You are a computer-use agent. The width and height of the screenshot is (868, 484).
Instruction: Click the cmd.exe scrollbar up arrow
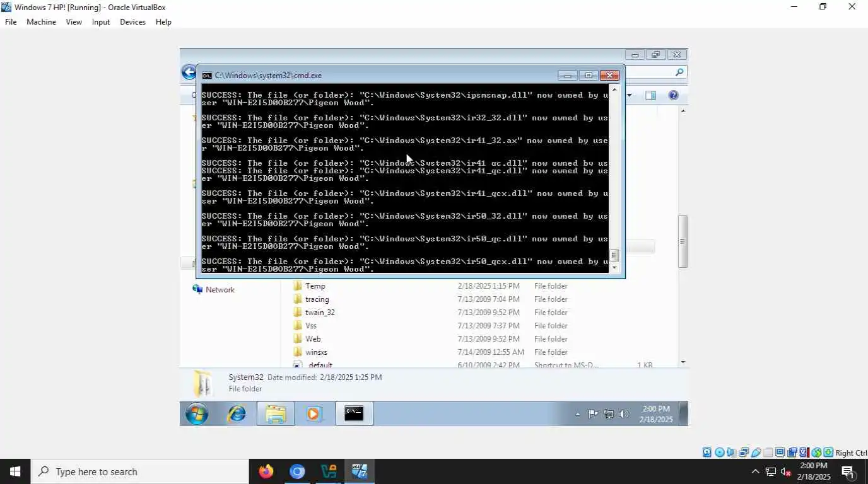[614, 89]
